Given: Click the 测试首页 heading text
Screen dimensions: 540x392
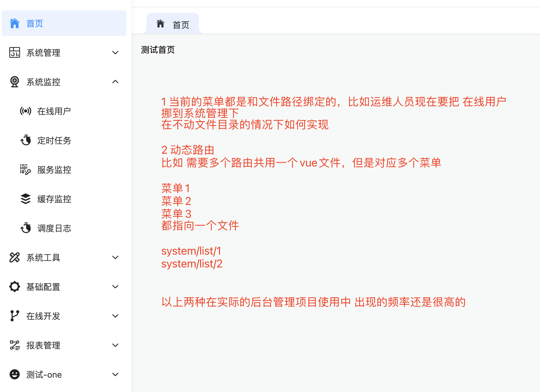Looking at the screenshot, I should click(157, 49).
